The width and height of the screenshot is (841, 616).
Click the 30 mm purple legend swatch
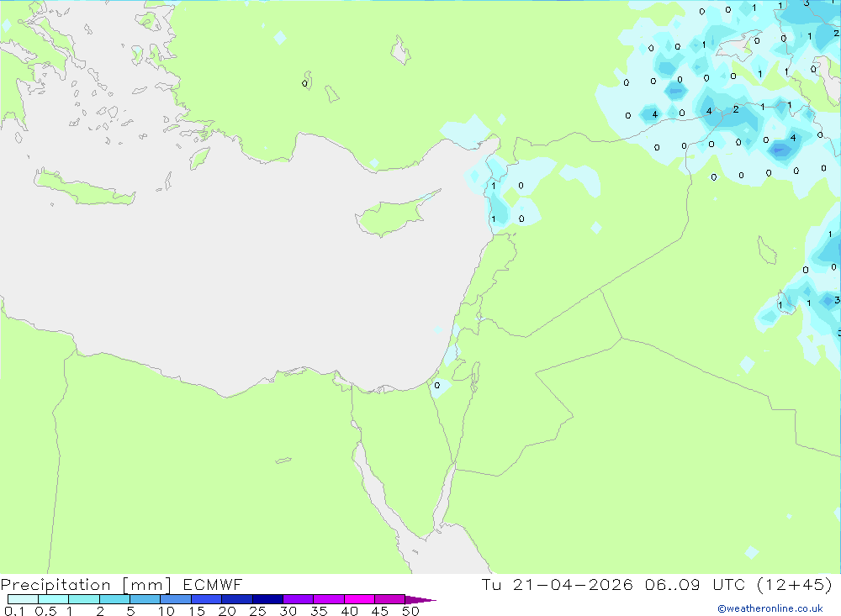[298, 599]
